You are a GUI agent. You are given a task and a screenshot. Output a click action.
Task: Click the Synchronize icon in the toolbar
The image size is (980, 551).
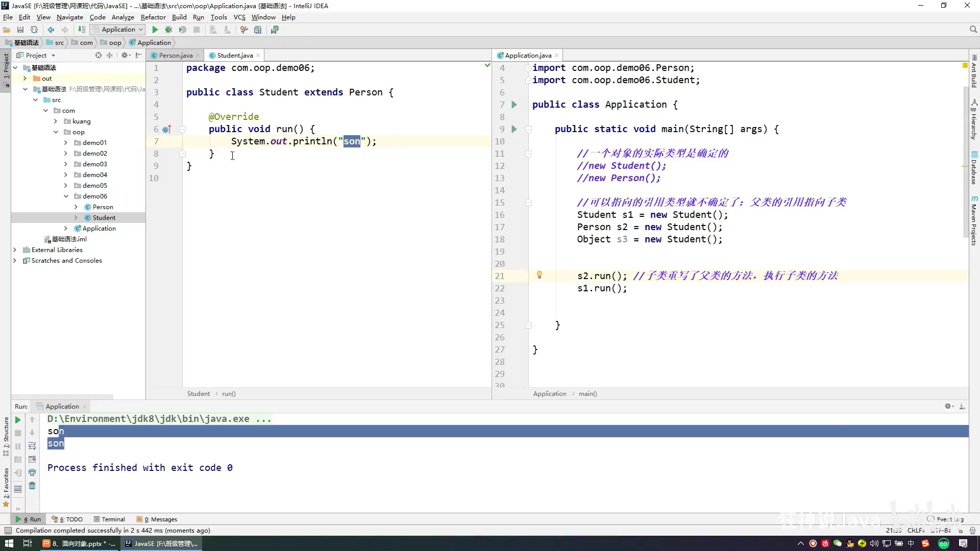34,30
